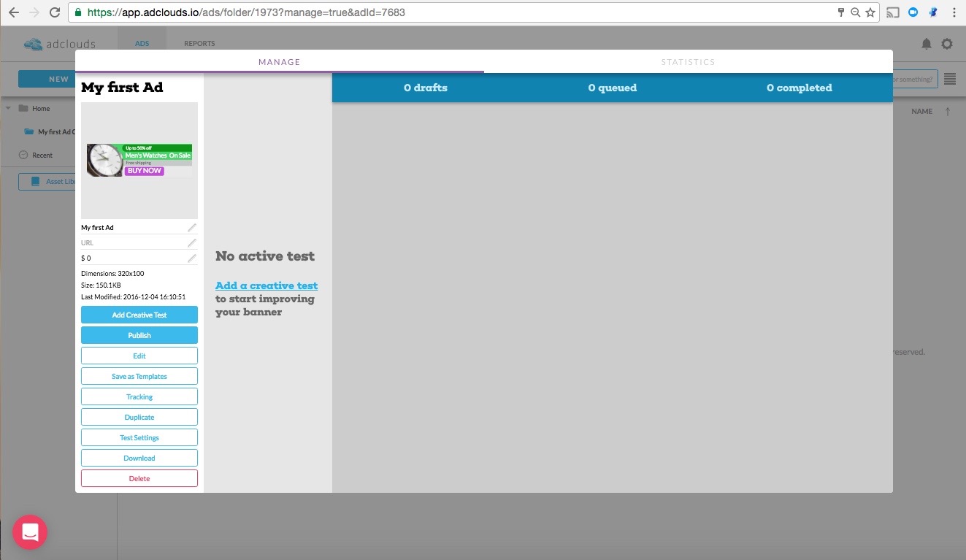This screenshot has width=966, height=560.
Task: Click the NAME column header
Action: (x=922, y=111)
